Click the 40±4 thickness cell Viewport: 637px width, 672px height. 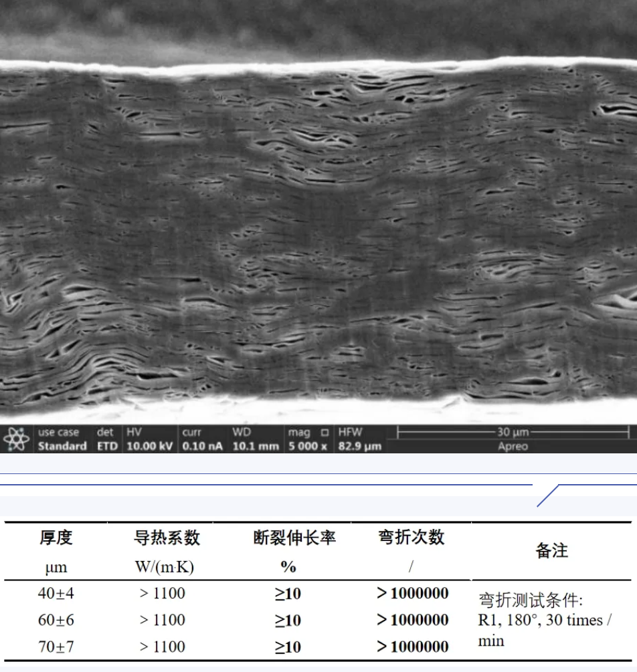(56, 594)
